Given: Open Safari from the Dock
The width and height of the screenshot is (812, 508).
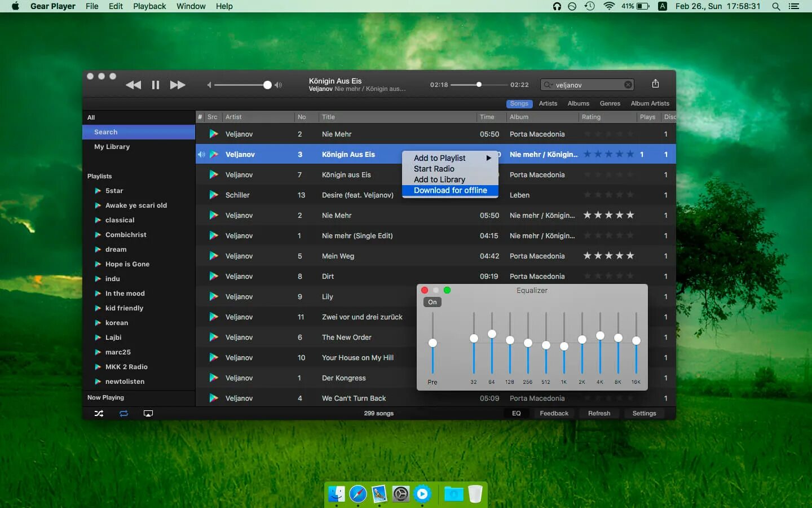Looking at the screenshot, I should [358, 494].
